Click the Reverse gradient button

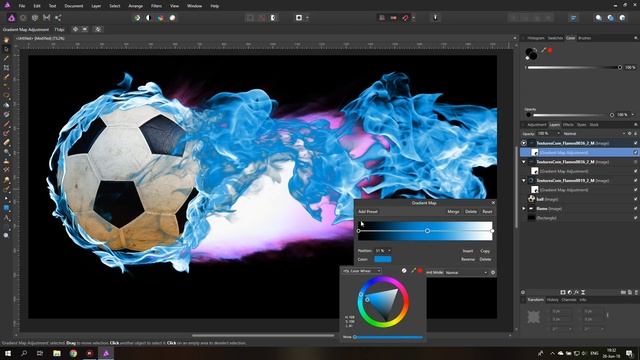[x=468, y=259]
